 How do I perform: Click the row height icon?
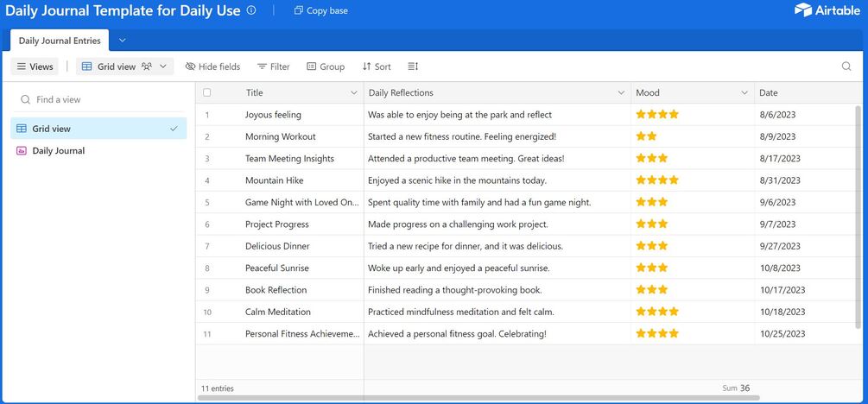tap(413, 66)
